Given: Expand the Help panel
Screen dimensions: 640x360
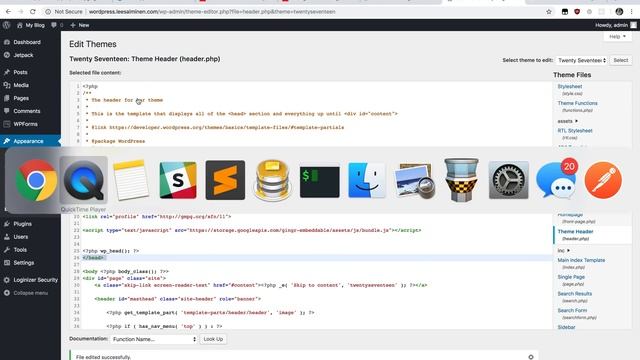Looking at the screenshot, I should 617,37.
